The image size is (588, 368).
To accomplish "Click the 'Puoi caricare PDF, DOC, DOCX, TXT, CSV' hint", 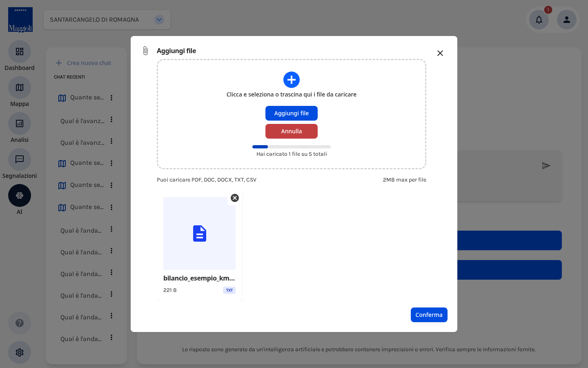I will (x=207, y=180).
